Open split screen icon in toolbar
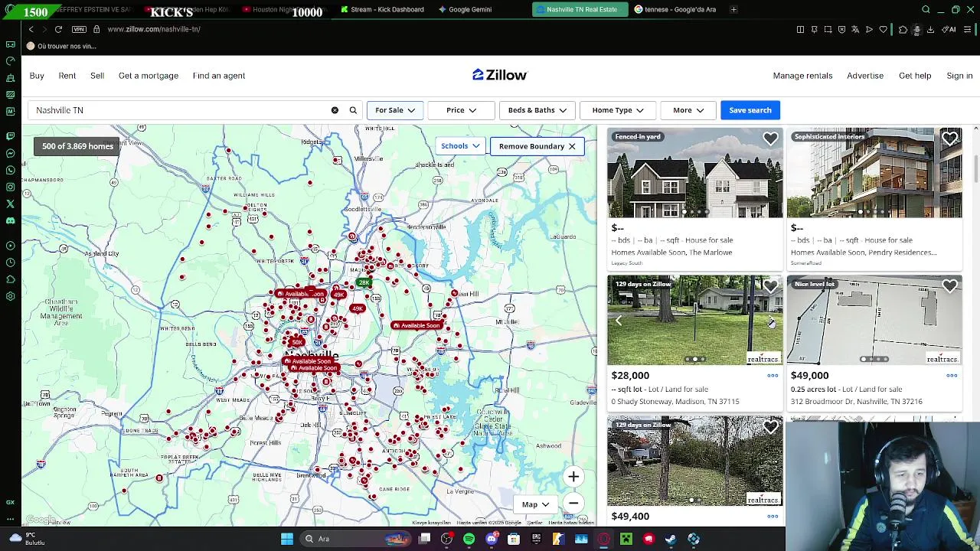The width and height of the screenshot is (980, 551). point(800,29)
